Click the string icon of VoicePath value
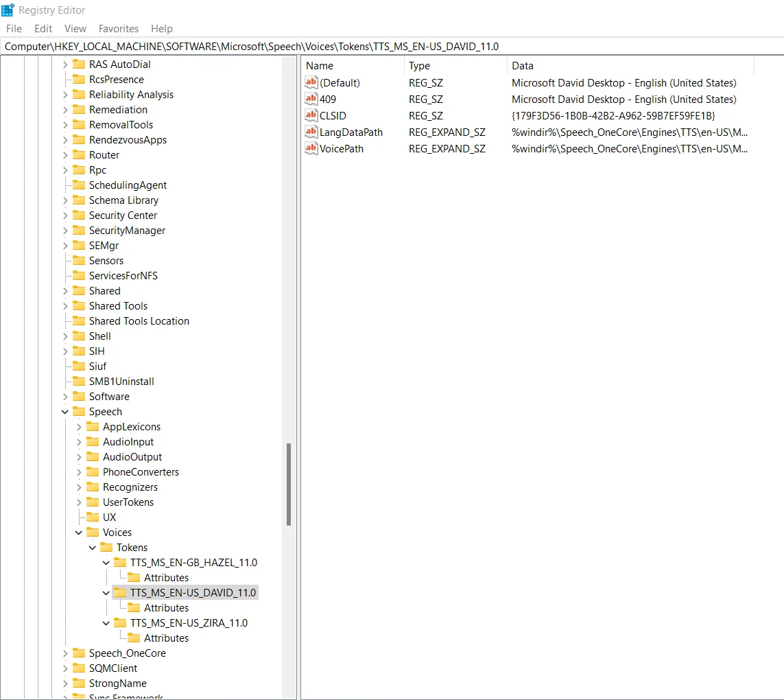784x700 pixels. pyautogui.click(x=311, y=148)
